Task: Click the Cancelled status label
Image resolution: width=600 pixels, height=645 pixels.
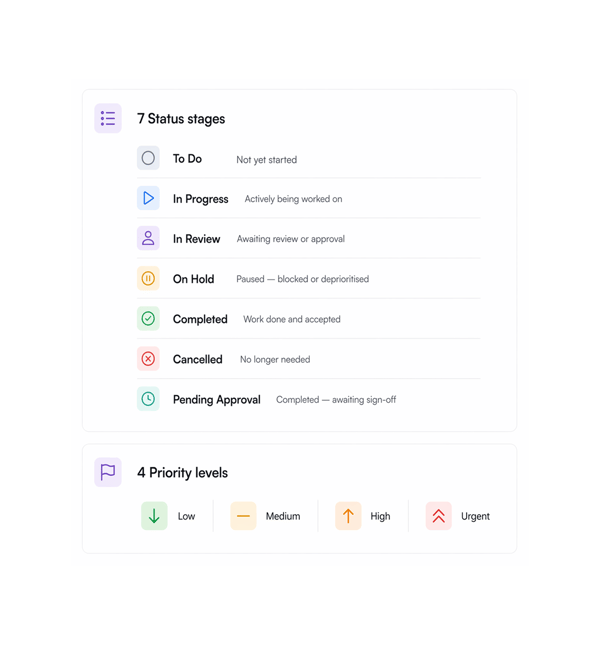Action: pos(198,360)
